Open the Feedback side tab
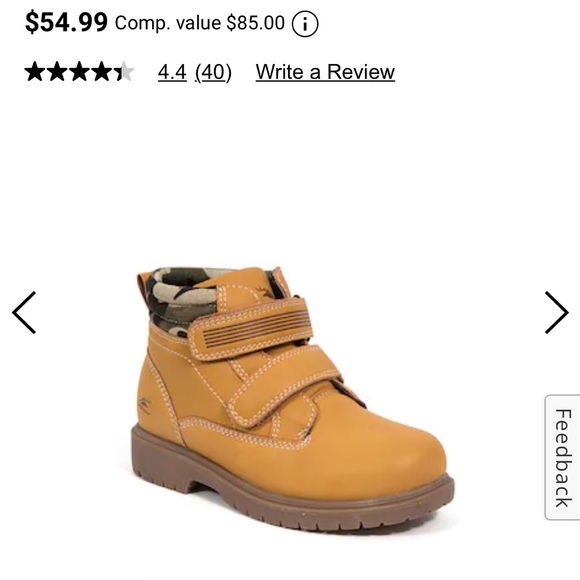Screen dimensions: 580x580 (x=562, y=458)
